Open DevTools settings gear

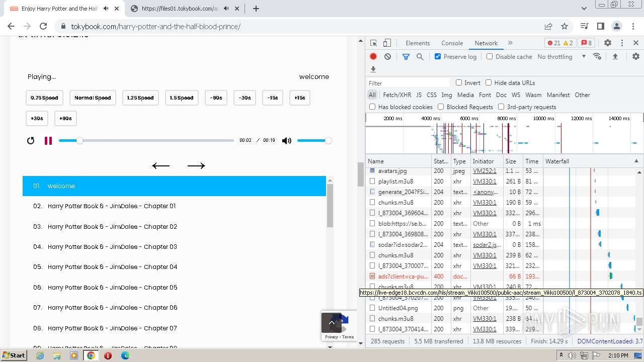608,43
